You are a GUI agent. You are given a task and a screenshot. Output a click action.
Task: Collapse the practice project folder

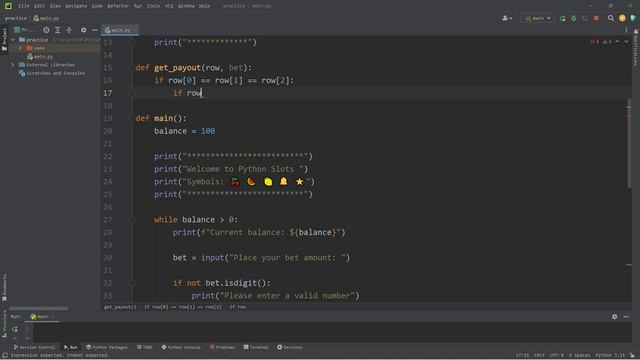pos(13,40)
